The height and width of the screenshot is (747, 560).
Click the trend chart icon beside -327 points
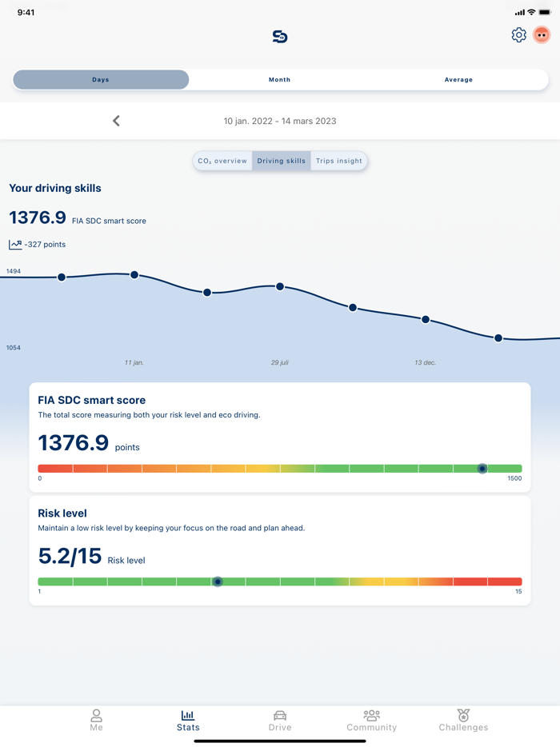tap(15, 245)
